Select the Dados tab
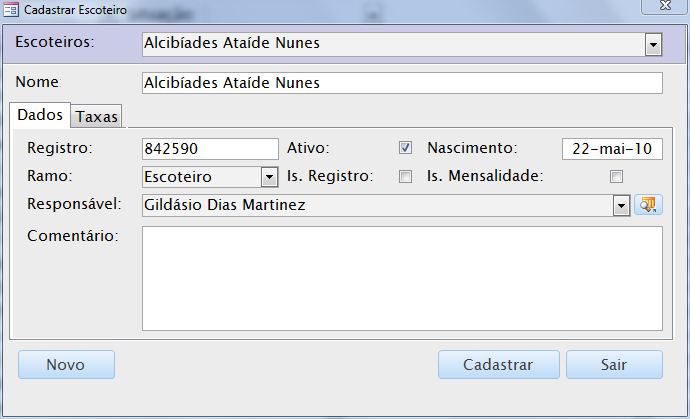This screenshot has width=690, height=419. click(x=40, y=115)
